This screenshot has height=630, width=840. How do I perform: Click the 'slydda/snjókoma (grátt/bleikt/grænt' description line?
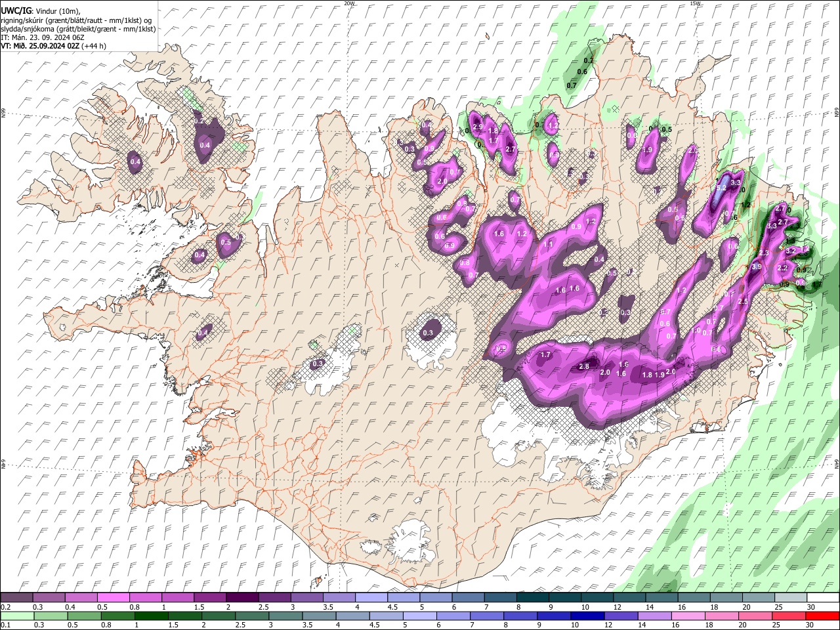click(78, 29)
